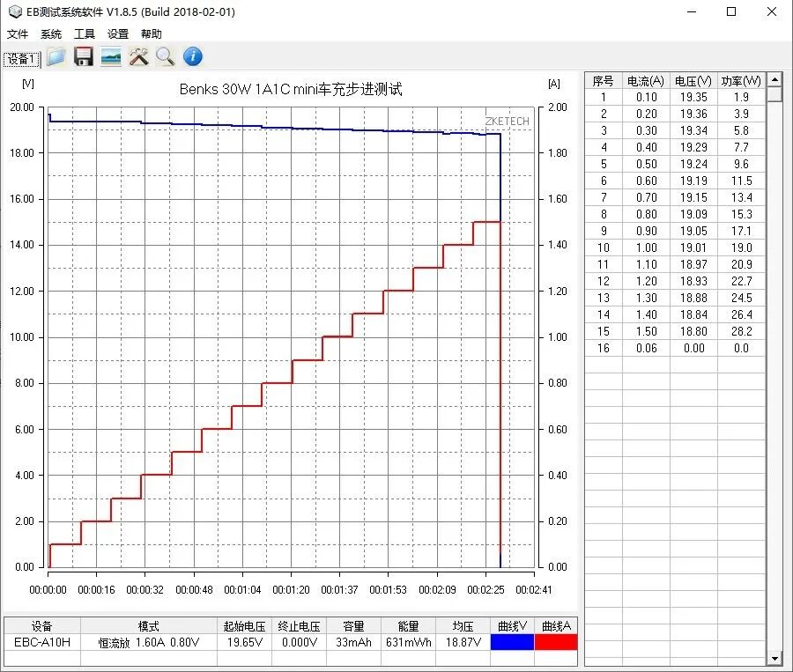The image size is (793, 672).
Task: Click the 电压(V) column header
Action: (x=693, y=81)
